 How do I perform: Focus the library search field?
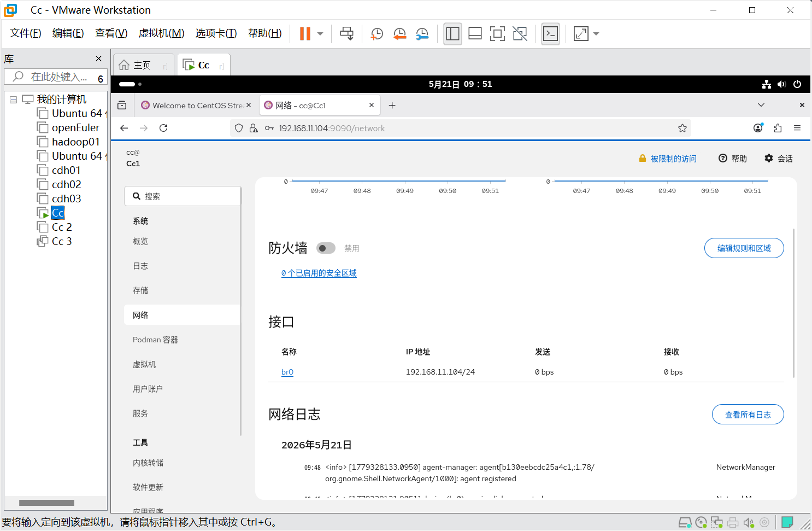(x=55, y=77)
